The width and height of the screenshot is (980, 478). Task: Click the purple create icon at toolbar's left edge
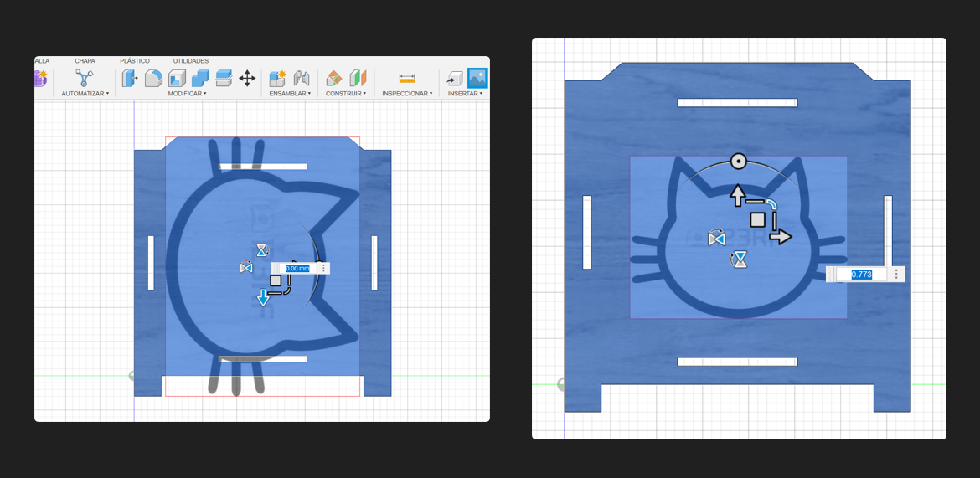(x=41, y=78)
